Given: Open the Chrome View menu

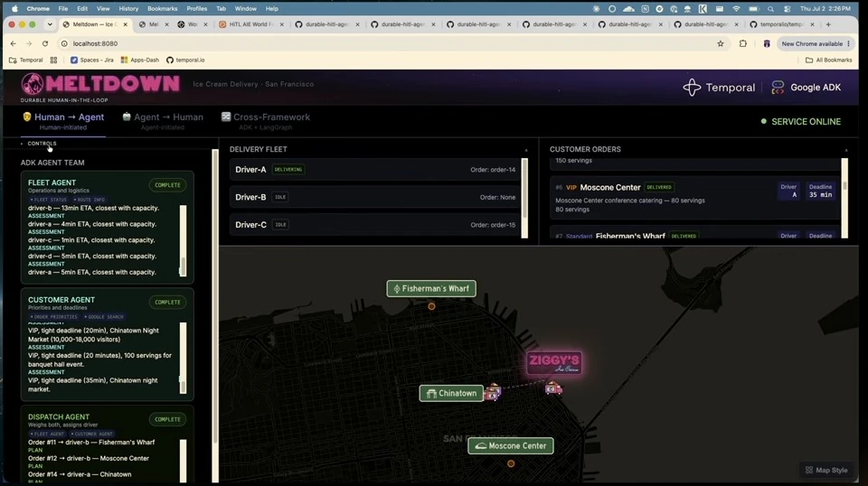Looking at the screenshot, I should [x=103, y=9].
